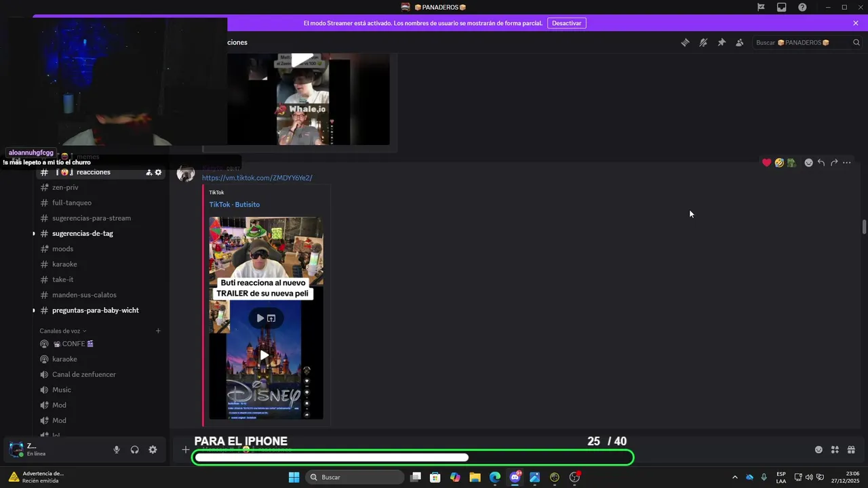Open reacciones channel settings gear
Viewport: 868px width, 488px height.
[158, 172]
